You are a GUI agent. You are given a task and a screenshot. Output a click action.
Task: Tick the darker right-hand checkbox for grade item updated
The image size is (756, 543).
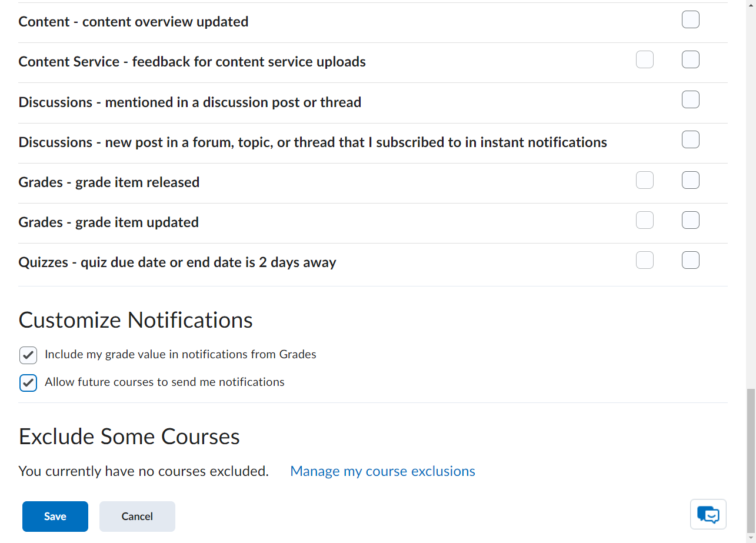(x=691, y=220)
